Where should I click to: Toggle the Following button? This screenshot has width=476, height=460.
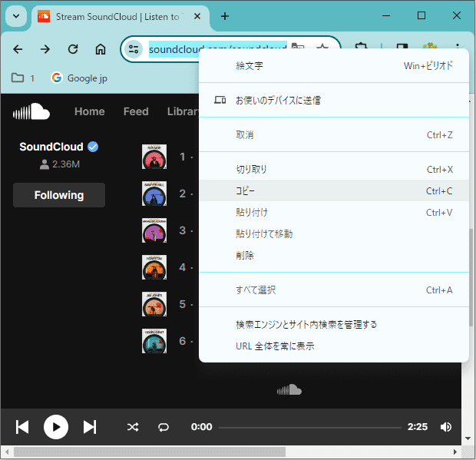(x=59, y=195)
